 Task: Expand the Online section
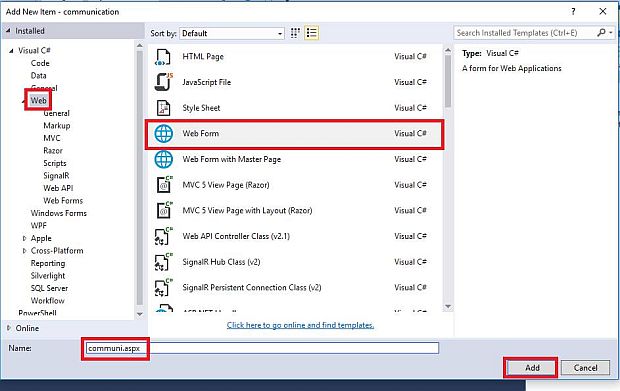point(9,328)
